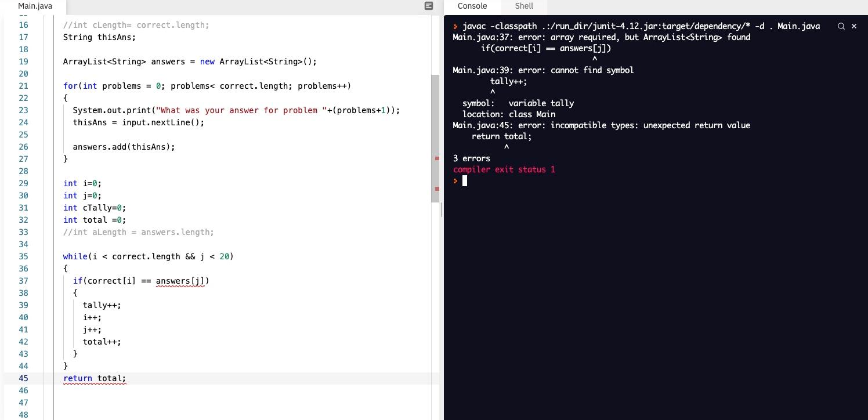Image resolution: width=868 pixels, height=420 pixels.
Task: Switch to the Shell tab
Action: [x=523, y=6]
